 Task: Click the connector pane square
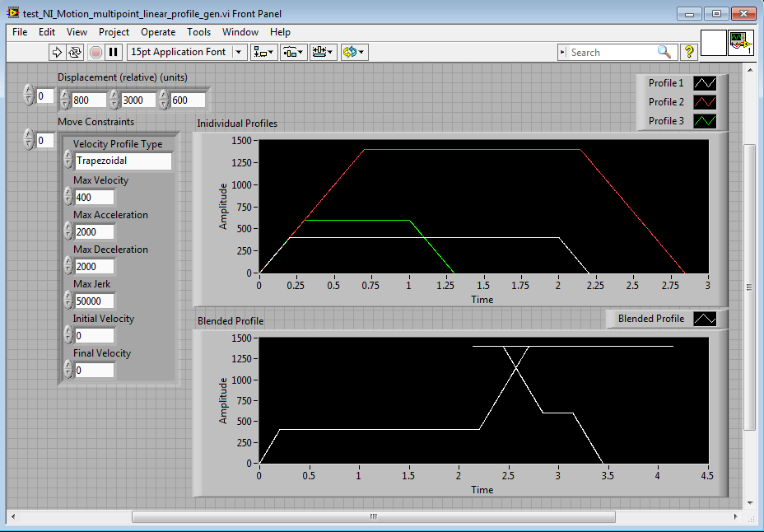[x=713, y=43]
